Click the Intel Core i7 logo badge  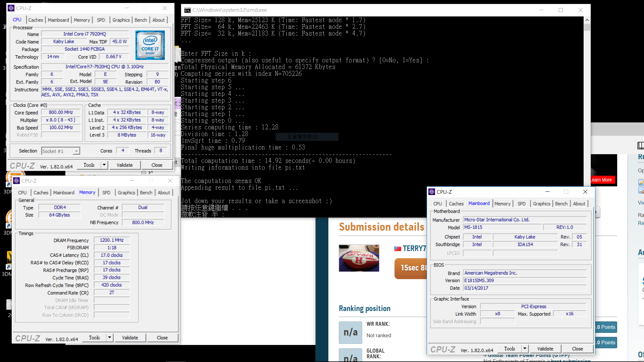click(150, 45)
